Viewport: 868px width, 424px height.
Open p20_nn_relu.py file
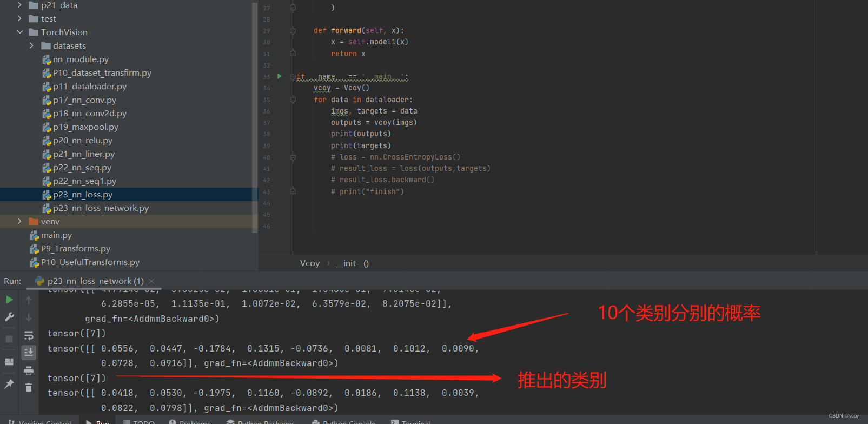83,140
